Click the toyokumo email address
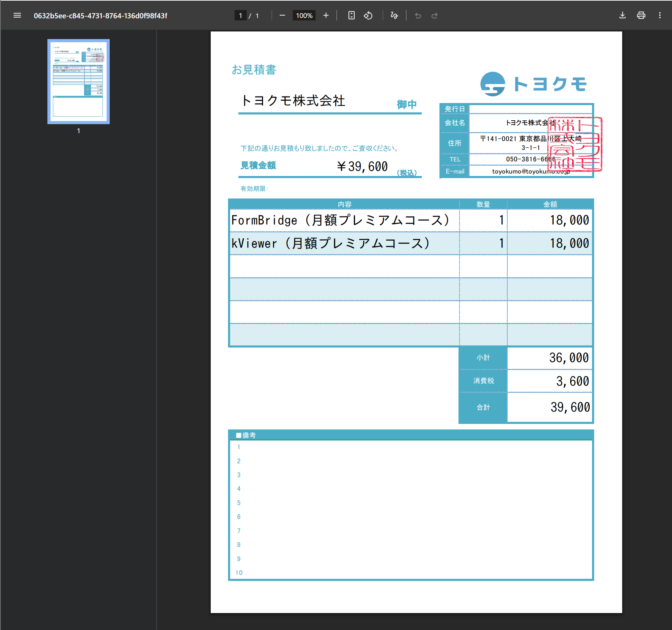Image resolution: width=672 pixels, height=630 pixels. [530, 172]
